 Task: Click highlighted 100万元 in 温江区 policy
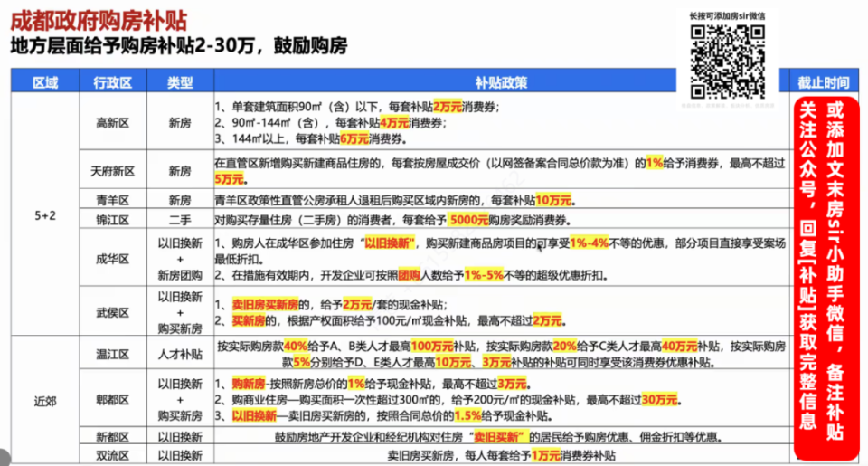click(x=432, y=347)
